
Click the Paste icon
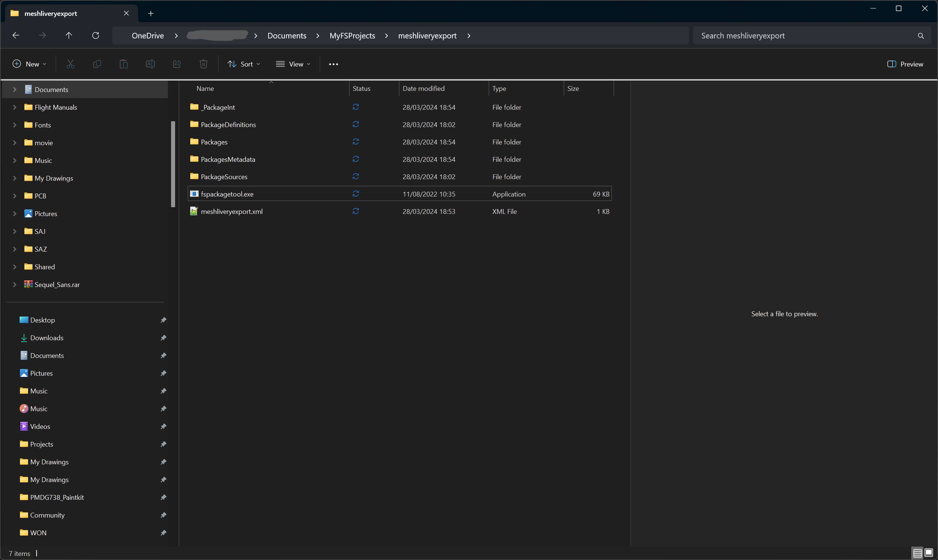click(123, 64)
